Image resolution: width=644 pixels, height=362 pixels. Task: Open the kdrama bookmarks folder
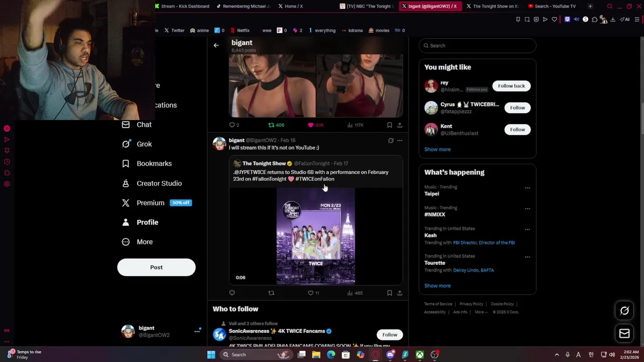352,30
